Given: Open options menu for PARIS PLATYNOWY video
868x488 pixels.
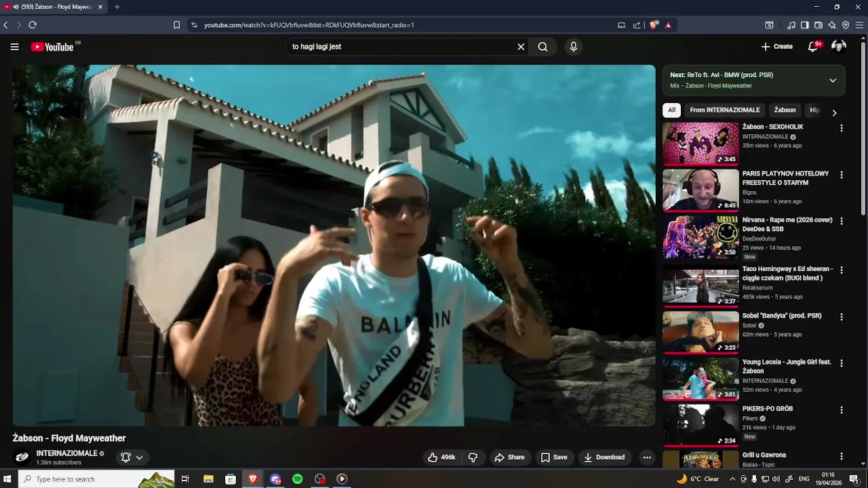Looking at the screenshot, I should [842, 175].
